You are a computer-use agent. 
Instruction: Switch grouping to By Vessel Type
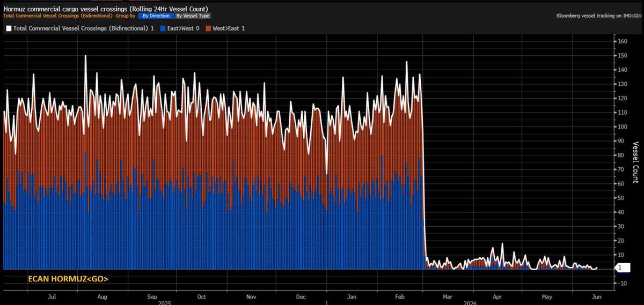pos(193,16)
